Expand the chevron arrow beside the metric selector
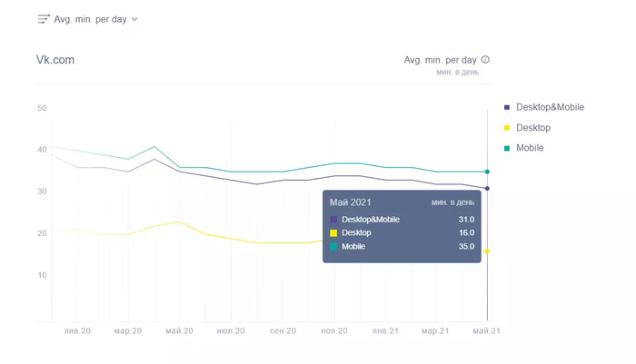The image size is (636, 364). point(134,19)
